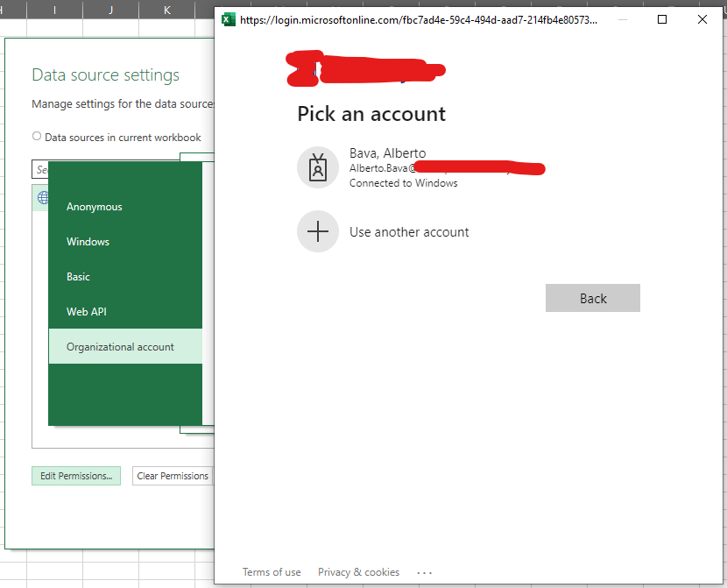This screenshot has height=588, width=727.
Task: Select the Organizational account tab
Action: pos(125,346)
